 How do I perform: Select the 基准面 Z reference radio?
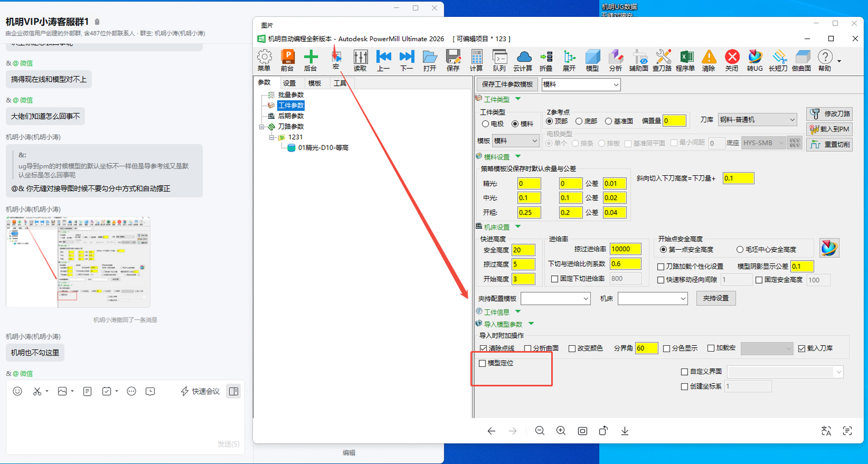coord(609,121)
